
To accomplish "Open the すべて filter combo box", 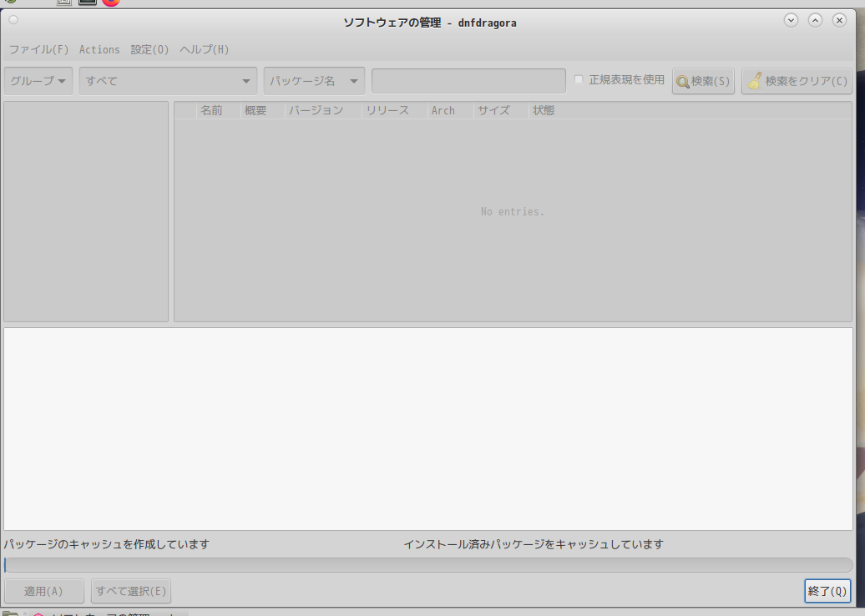I will (167, 80).
